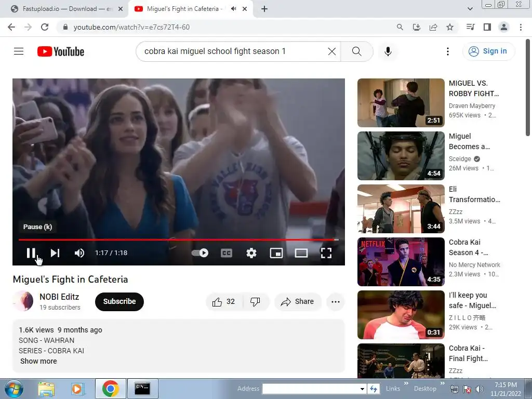
Task: Open Eli Transformation video title
Action: 474,194
